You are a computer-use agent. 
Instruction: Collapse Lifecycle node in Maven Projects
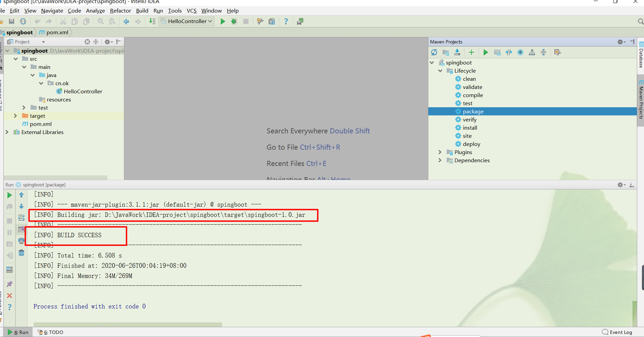tap(440, 71)
